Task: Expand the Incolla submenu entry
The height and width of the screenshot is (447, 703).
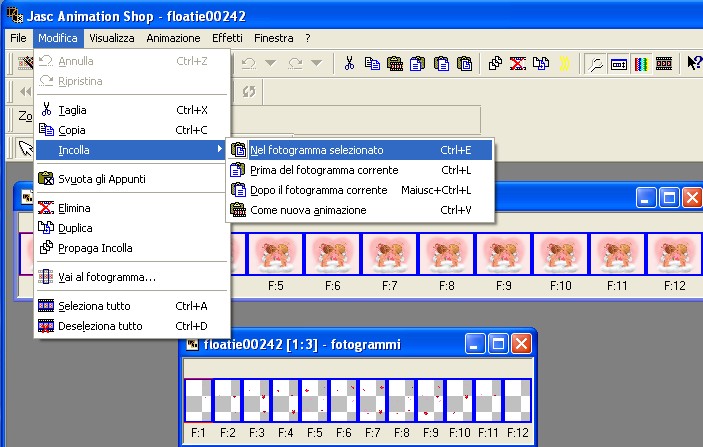Action: (x=132, y=150)
